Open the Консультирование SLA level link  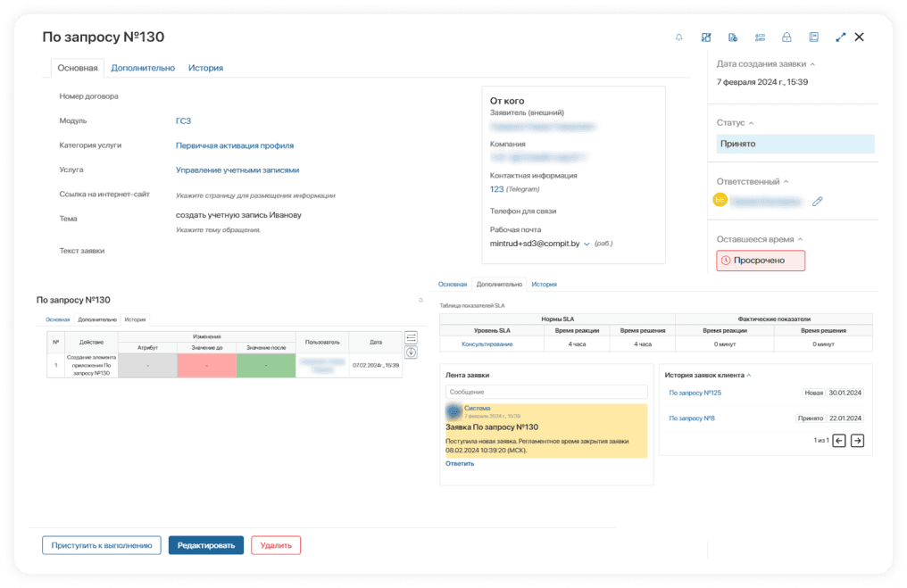pos(487,344)
